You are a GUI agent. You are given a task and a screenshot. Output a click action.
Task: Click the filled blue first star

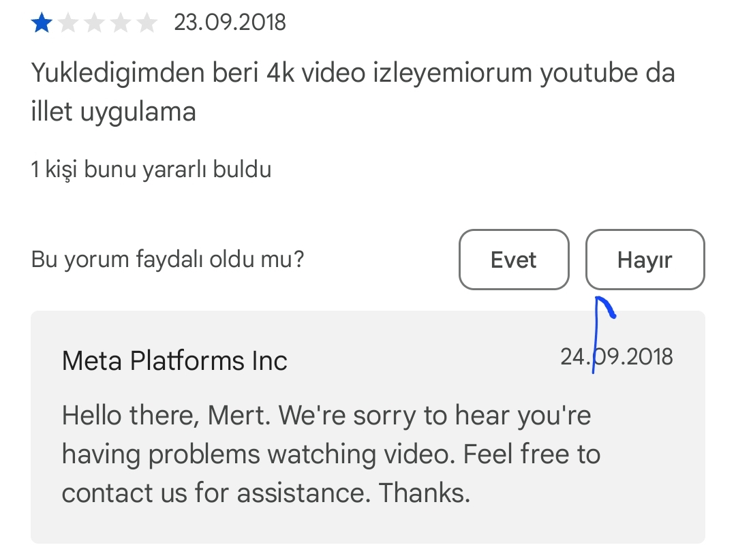tap(41, 23)
